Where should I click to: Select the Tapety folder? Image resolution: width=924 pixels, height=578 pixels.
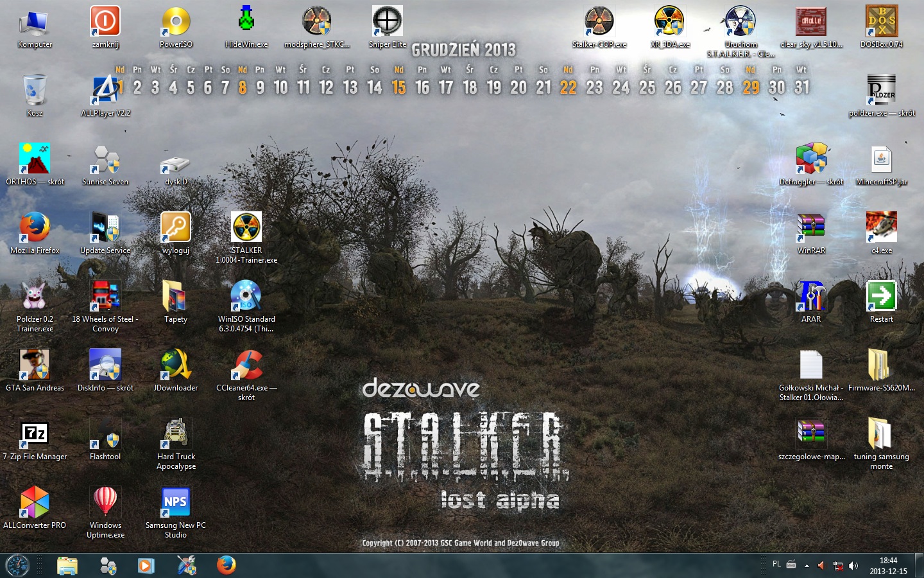pyautogui.click(x=176, y=302)
